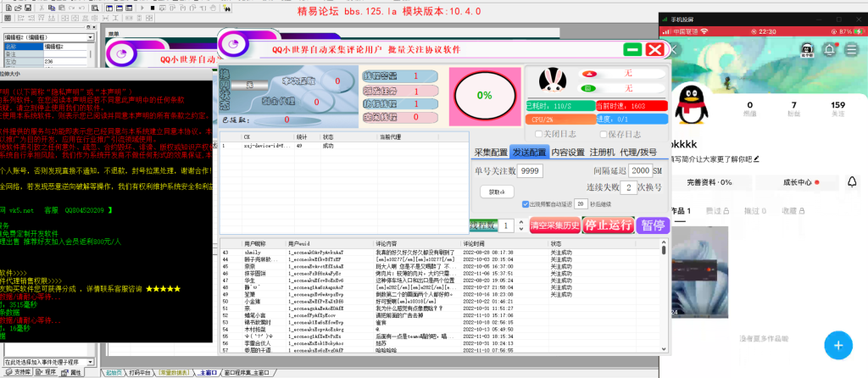Image resolution: width=868 pixels, height=378 pixels.
Task: Click the edit pencil next to profile bio
Action: (x=756, y=158)
